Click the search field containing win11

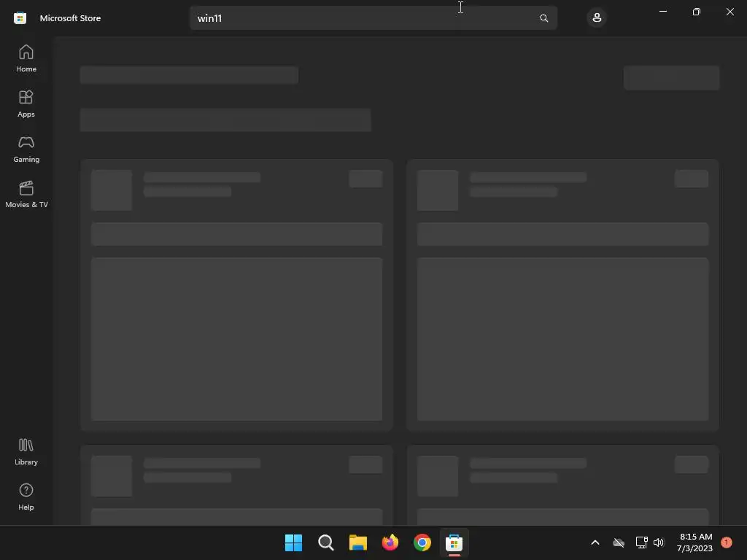(373, 18)
